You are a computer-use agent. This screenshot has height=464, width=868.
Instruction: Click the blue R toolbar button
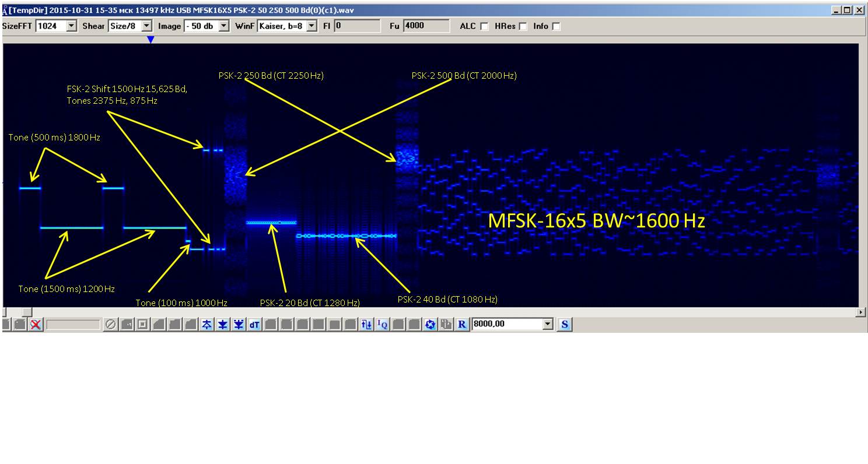click(x=462, y=325)
